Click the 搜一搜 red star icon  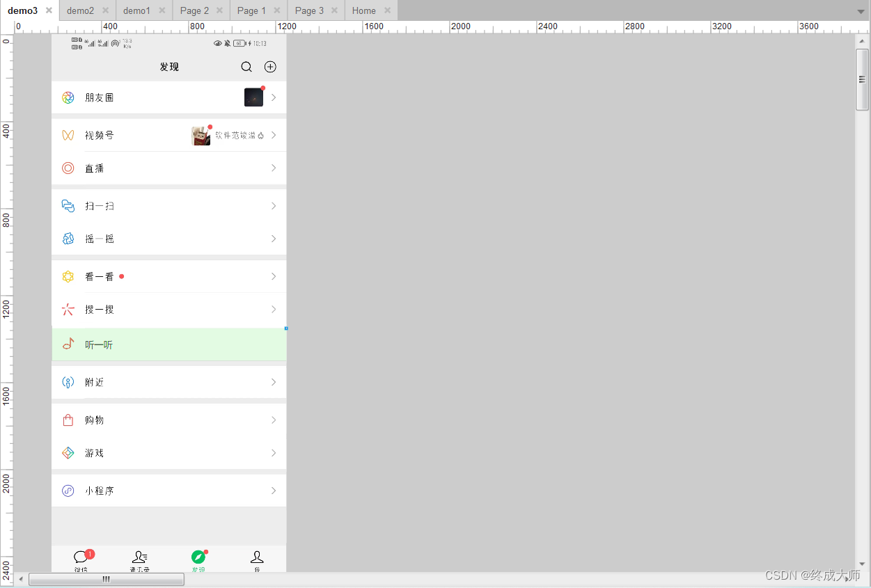[68, 310]
